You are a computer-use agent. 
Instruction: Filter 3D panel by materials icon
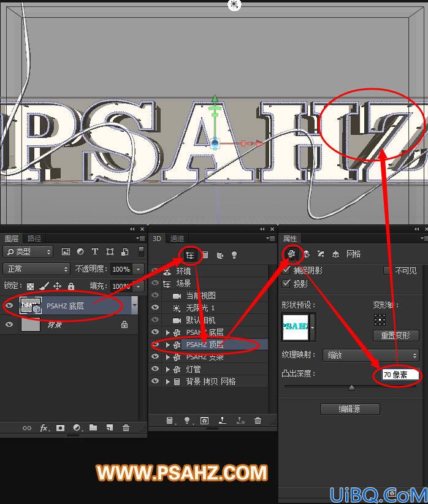(220, 256)
